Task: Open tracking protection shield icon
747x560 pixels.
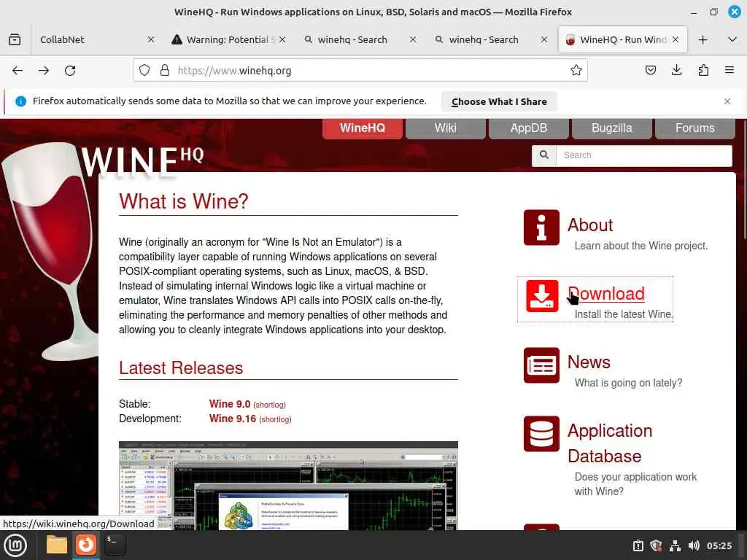Action: [144, 71]
